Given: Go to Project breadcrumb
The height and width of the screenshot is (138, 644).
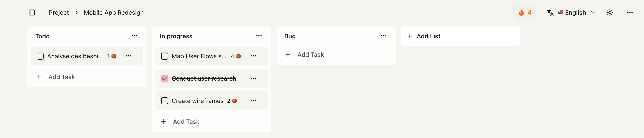Looking at the screenshot, I should [59, 12].
